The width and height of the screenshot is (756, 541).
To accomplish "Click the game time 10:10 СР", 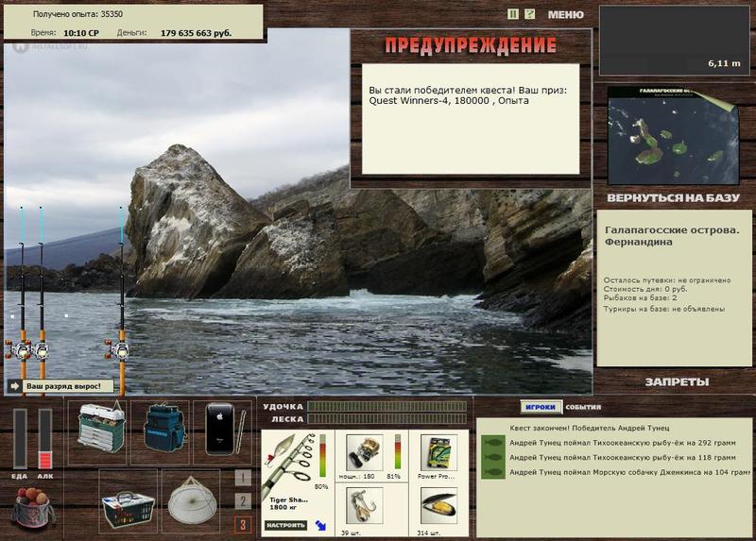I will click(x=81, y=33).
